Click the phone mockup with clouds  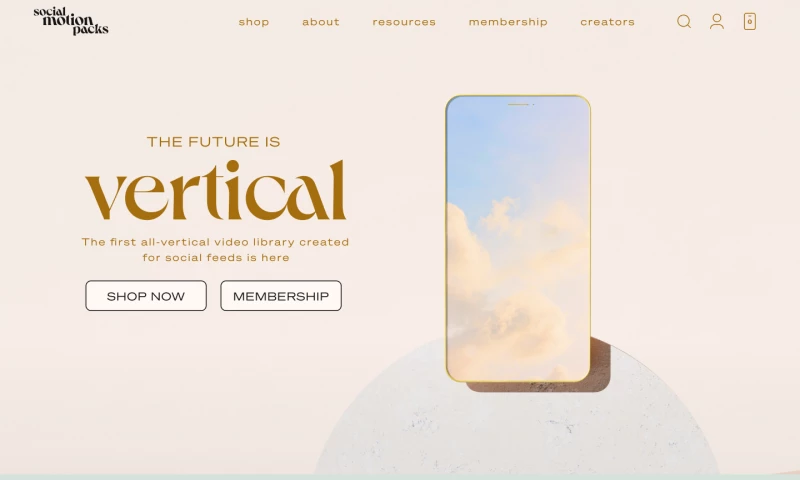(518, 238)
